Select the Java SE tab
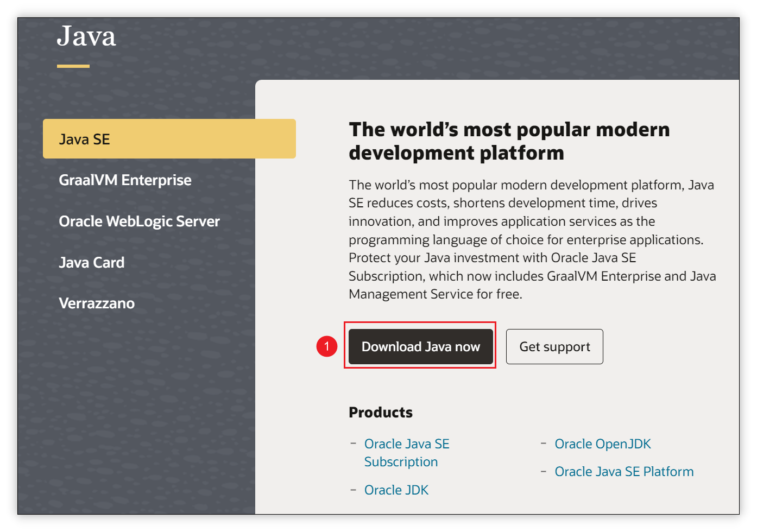 (x=169, y=139)
